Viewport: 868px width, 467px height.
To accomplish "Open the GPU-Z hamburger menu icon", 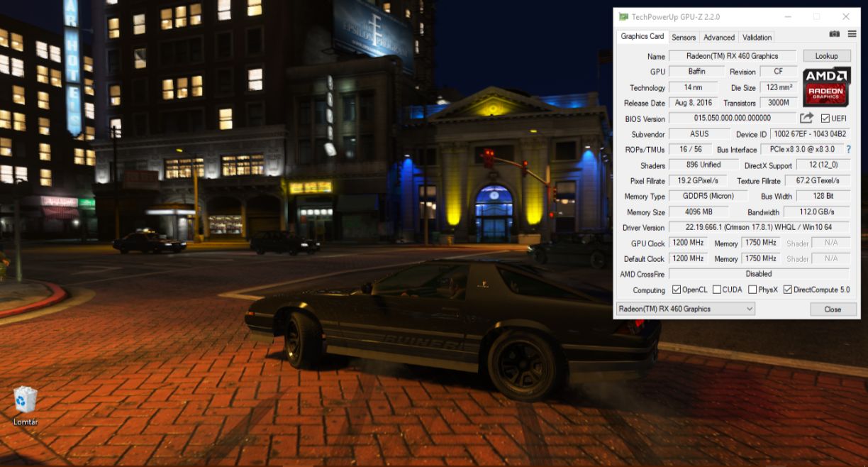I will coord(852,34).
